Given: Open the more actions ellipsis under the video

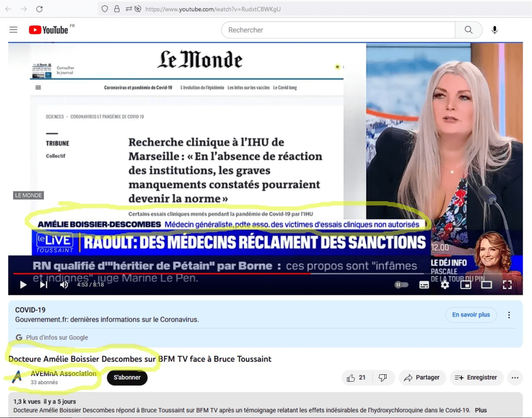Looking at the screenshot, I should [x=515, y=378].
